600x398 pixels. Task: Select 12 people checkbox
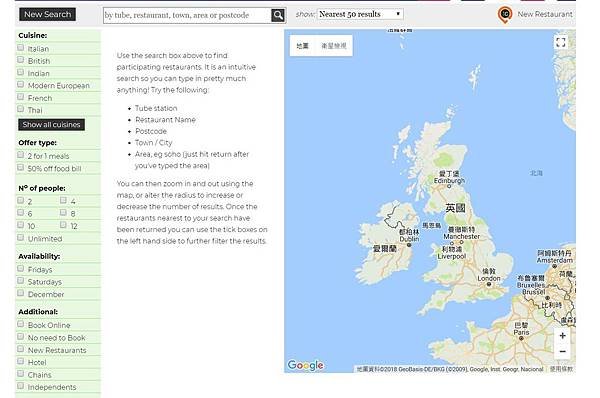(x=64, y=225)
